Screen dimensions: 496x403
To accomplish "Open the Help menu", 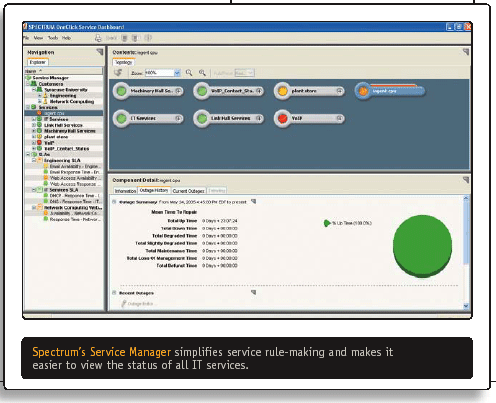I will click(x=66, y=38).
